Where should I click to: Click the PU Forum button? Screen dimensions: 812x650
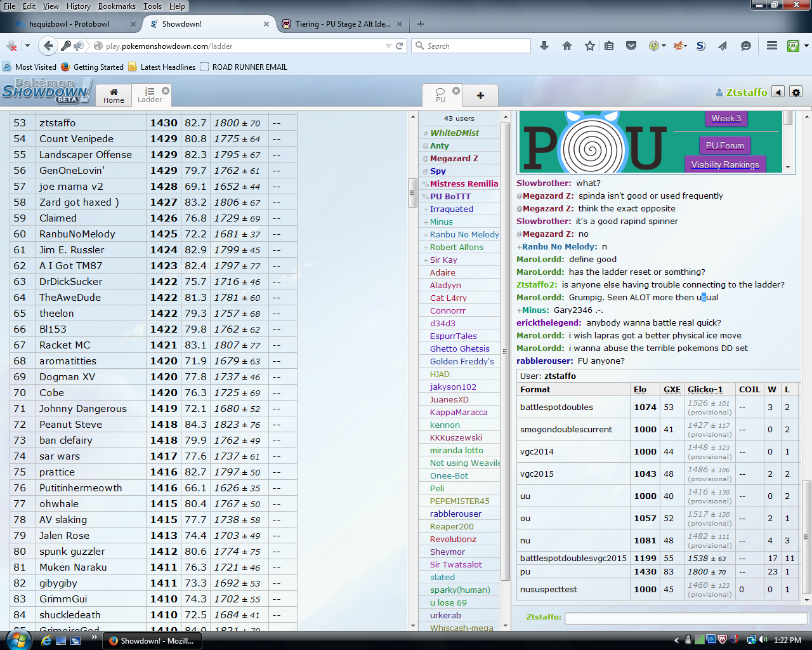pos(724,145)
